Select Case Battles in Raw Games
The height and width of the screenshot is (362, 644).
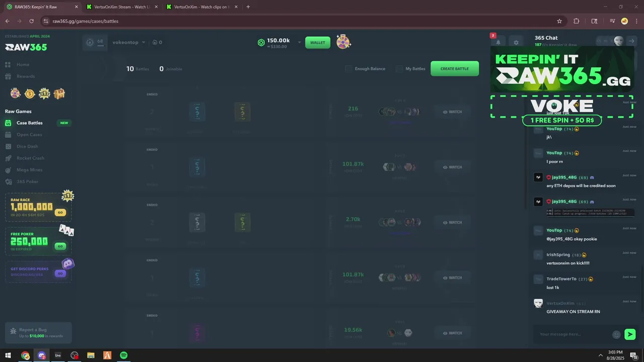pyautogui.click(x=29, y=123)
